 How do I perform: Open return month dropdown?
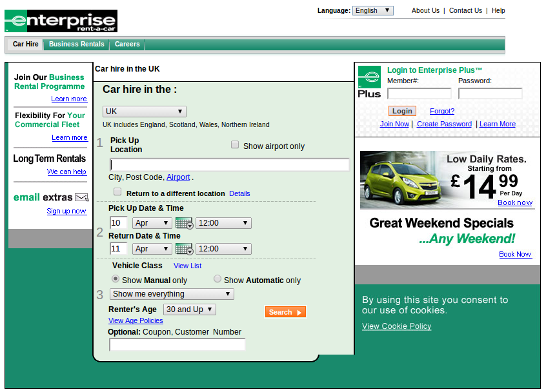(152, 249)
